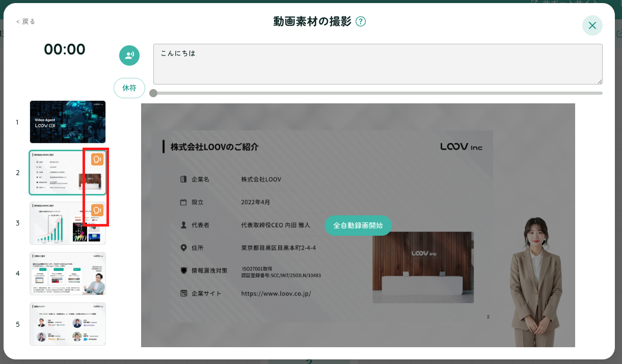Click the 00:00 timer display
Image resolution: width=622 pixels, height=364 pixels.
(x=65, y=49)
